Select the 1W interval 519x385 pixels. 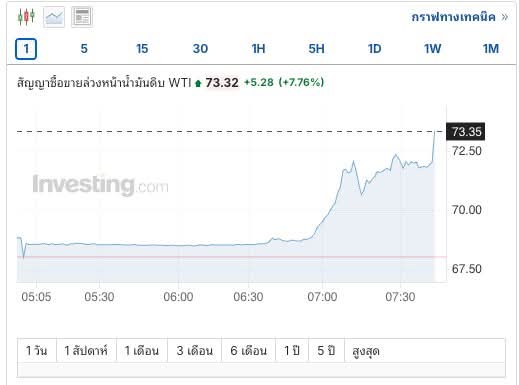432,49
